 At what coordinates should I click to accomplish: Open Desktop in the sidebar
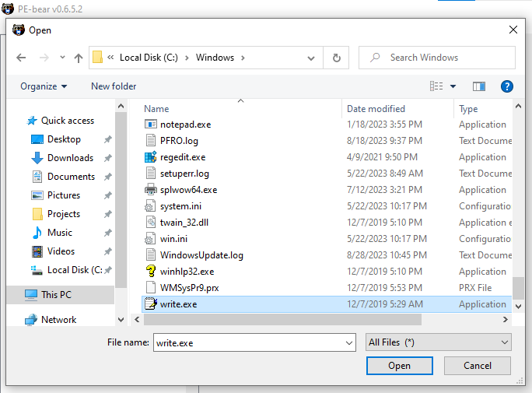(x=64, y=139)
